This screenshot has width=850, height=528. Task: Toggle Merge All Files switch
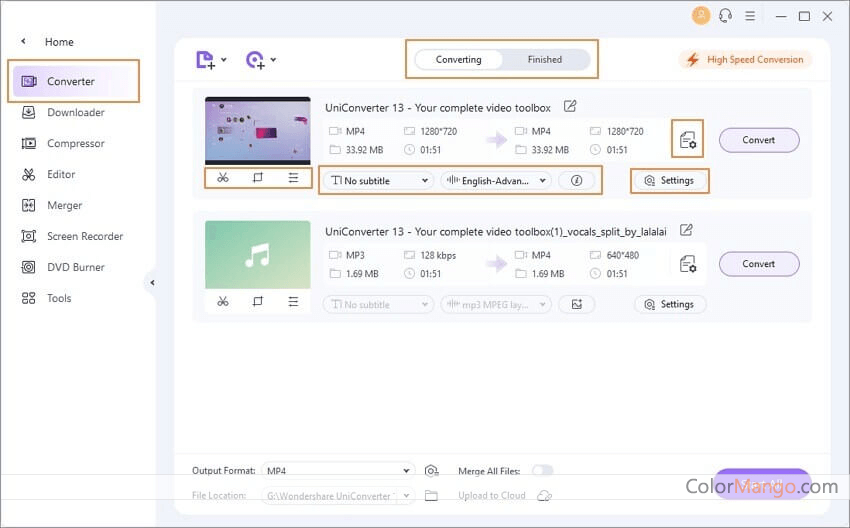point(543,471)
